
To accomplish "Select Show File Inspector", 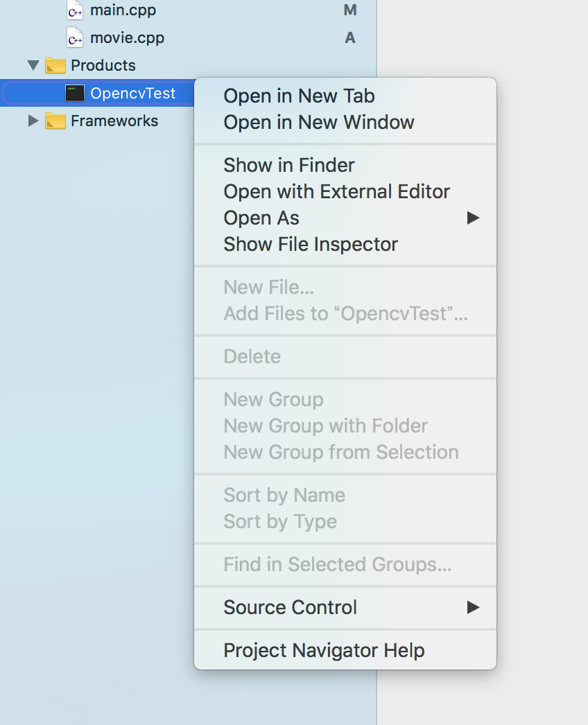I will (311, 244).
